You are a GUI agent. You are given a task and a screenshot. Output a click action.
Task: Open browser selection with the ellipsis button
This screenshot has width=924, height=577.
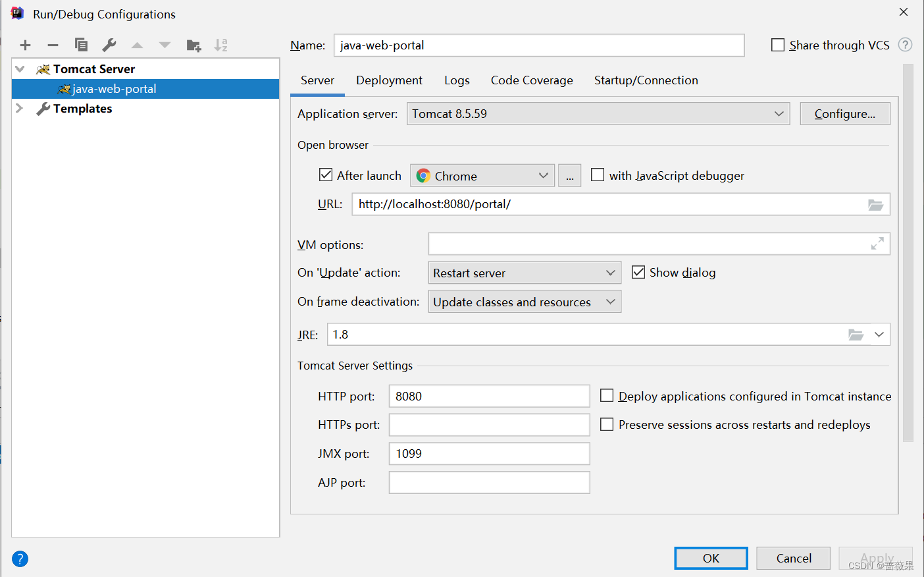pos(569,176)
